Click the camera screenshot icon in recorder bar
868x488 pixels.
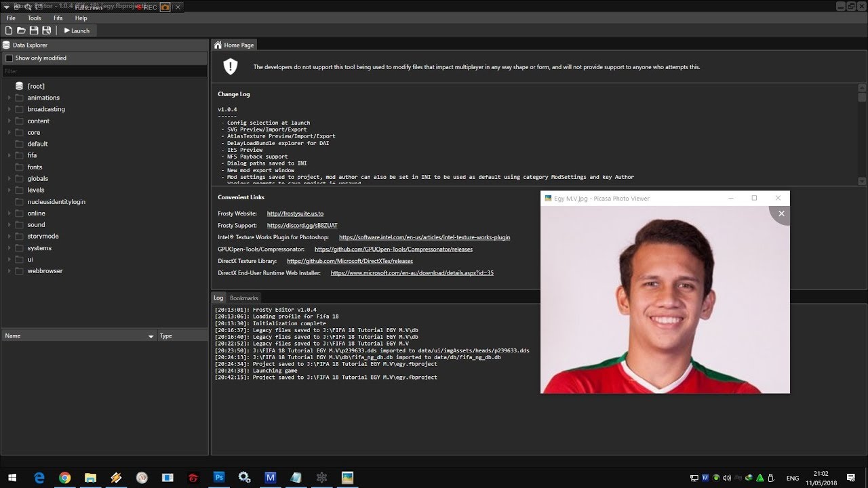point(165,7)
